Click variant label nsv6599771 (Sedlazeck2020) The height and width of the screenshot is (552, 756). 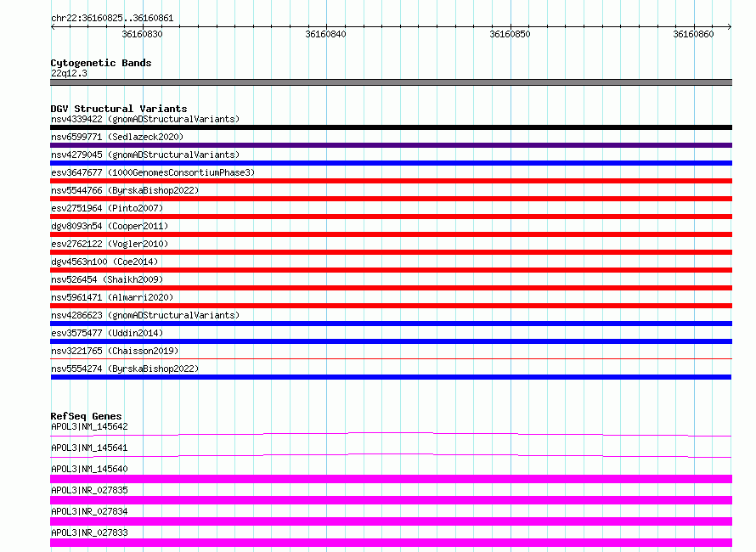pos(117,137)
